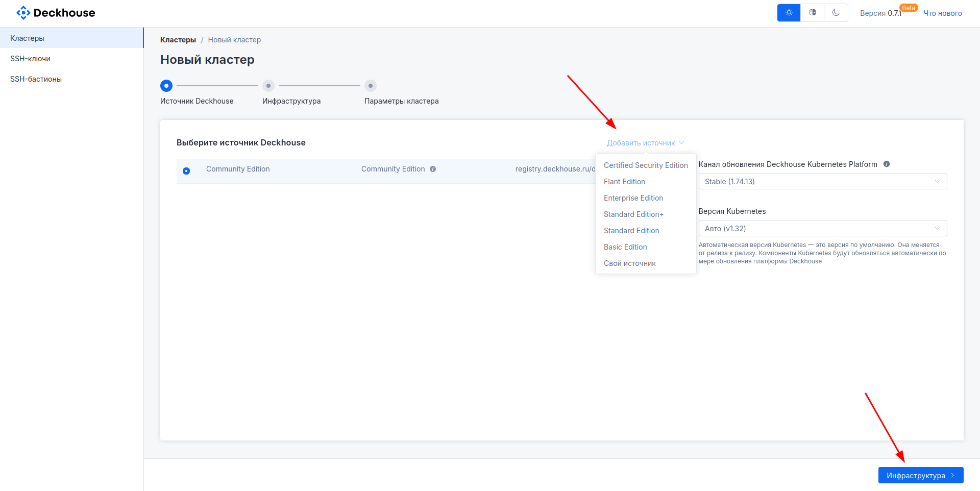Choose Certified Security Edition from menu
The image size is (980, 491).
point(646,165)
